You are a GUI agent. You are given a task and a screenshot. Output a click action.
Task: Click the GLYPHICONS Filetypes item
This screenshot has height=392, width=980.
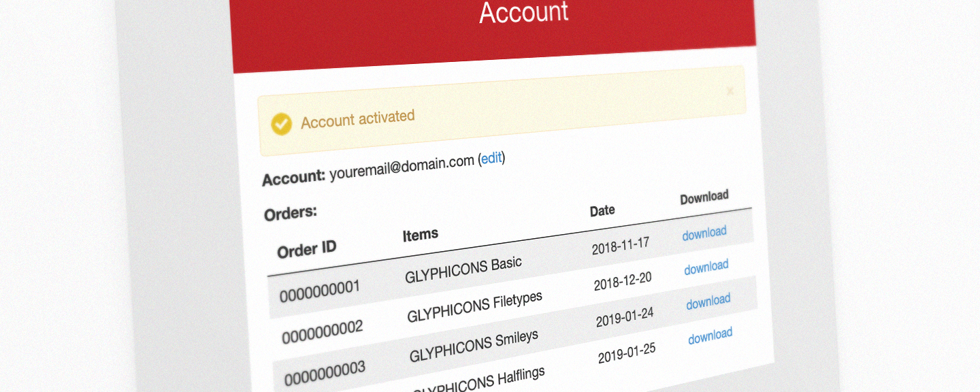click(x=475, y=308)
